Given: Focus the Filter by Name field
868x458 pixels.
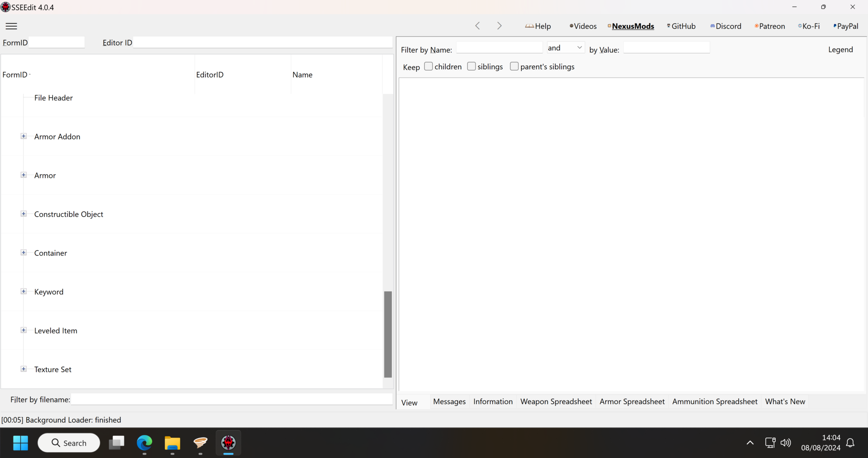Looking at the screenshot, I should 499,48.
